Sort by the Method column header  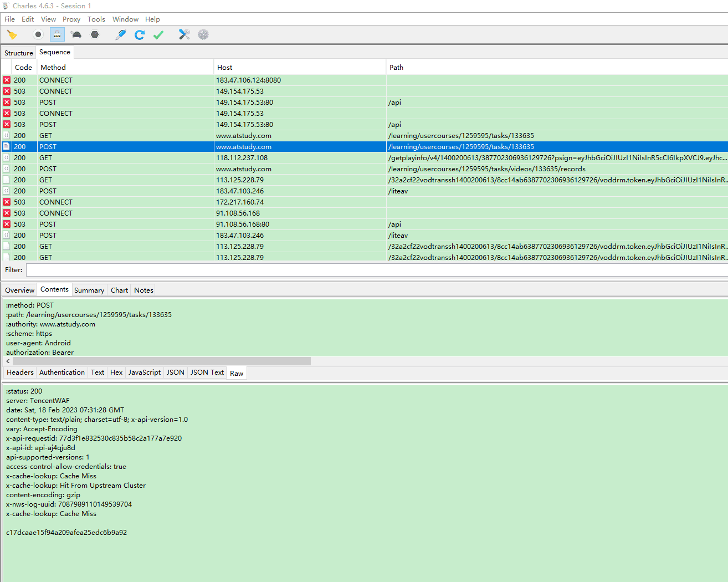tap(125, 67)
